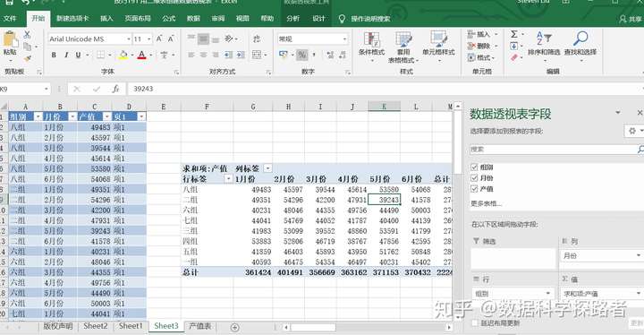Click the cell Borders icon
This screenshot has height=335, width=644.
[x=100, y=55]
